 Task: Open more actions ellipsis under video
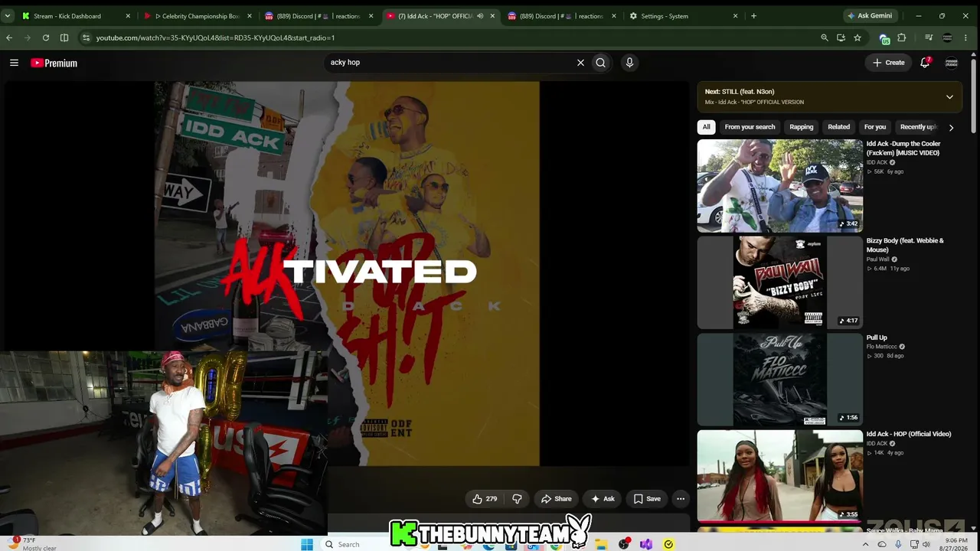pyautogui.click(x=680, y=499)
